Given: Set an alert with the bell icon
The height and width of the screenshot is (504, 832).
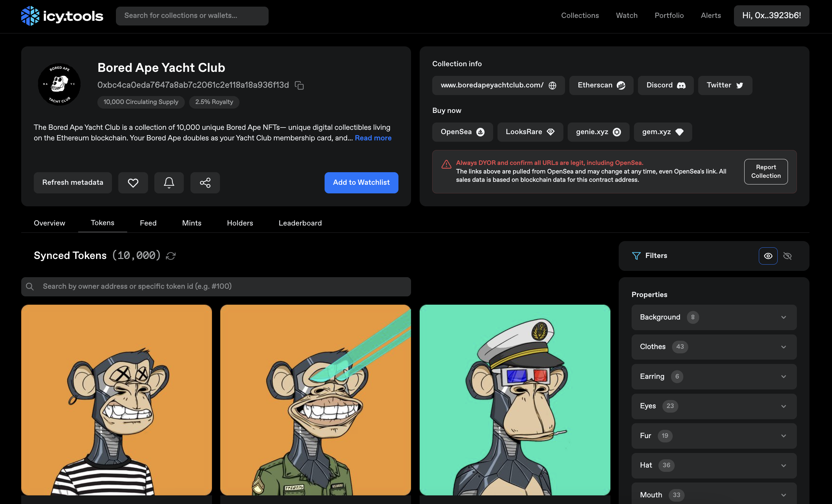Looking at the screenshot, I should [x=169, y=183].
